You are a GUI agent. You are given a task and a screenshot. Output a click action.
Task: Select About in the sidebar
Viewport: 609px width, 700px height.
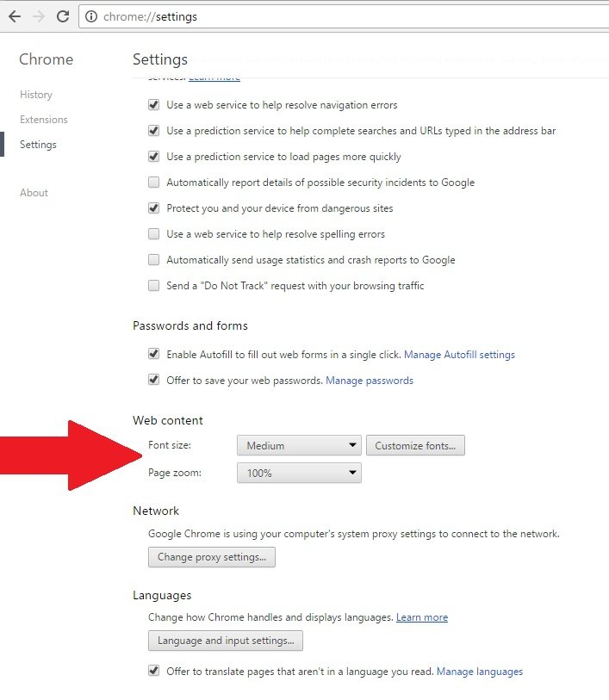pos(34,193)
